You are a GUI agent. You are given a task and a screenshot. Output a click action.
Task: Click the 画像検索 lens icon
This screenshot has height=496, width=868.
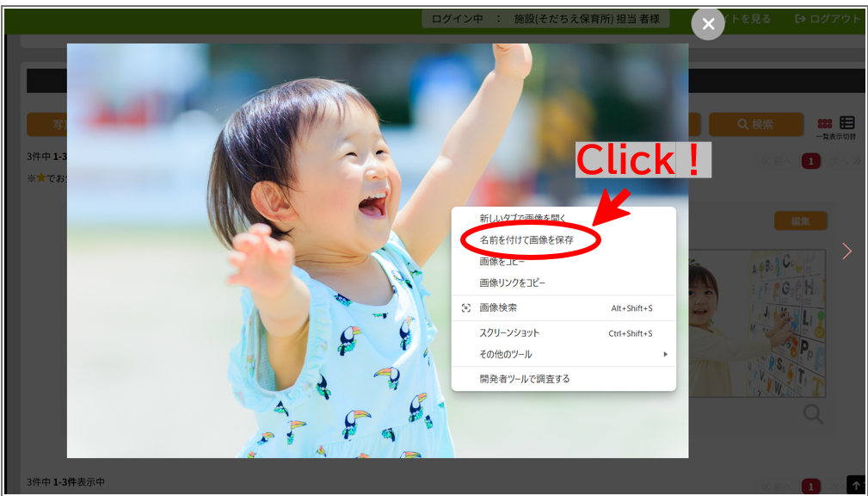(466, 307)
